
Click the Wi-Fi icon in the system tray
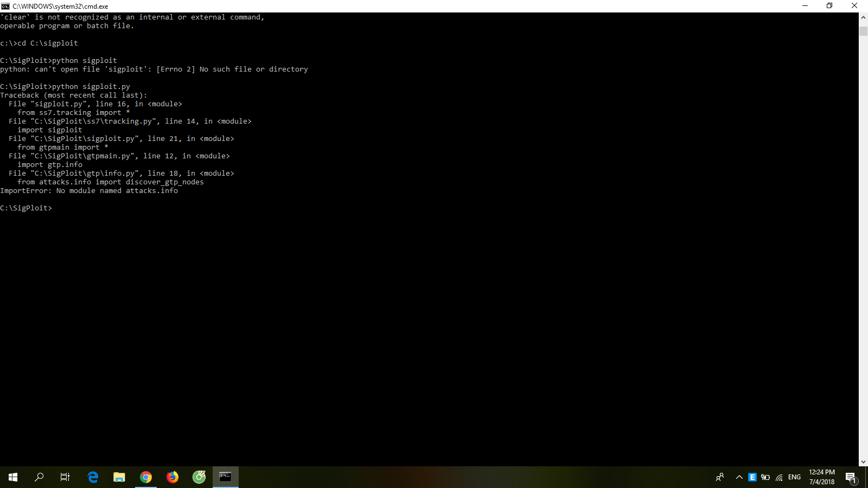[780, 477]
